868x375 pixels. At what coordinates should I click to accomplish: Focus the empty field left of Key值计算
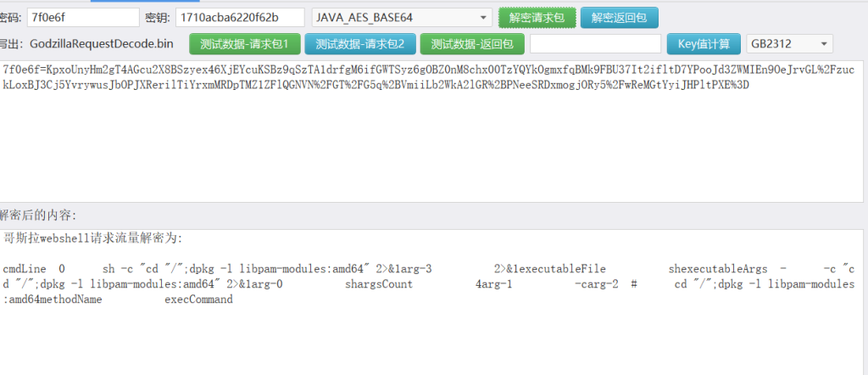click(x=595, y=44)
